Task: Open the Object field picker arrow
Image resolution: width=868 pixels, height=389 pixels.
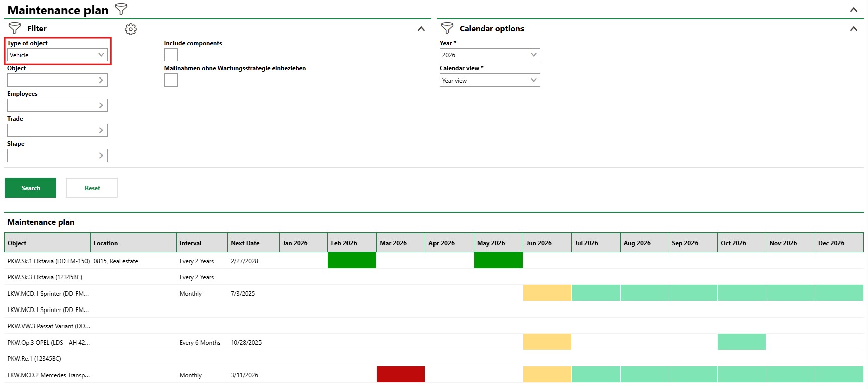Action: click(x=101, y=80)
